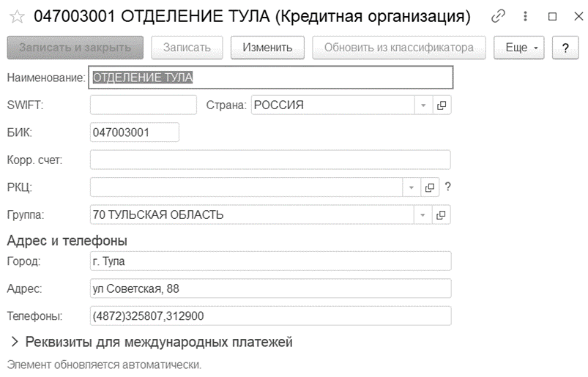The height and width of the screenshot is (377, 588).
Task: Open the РКЦ linked record icon
Action: pyautogui.click(x=430, y=187)
